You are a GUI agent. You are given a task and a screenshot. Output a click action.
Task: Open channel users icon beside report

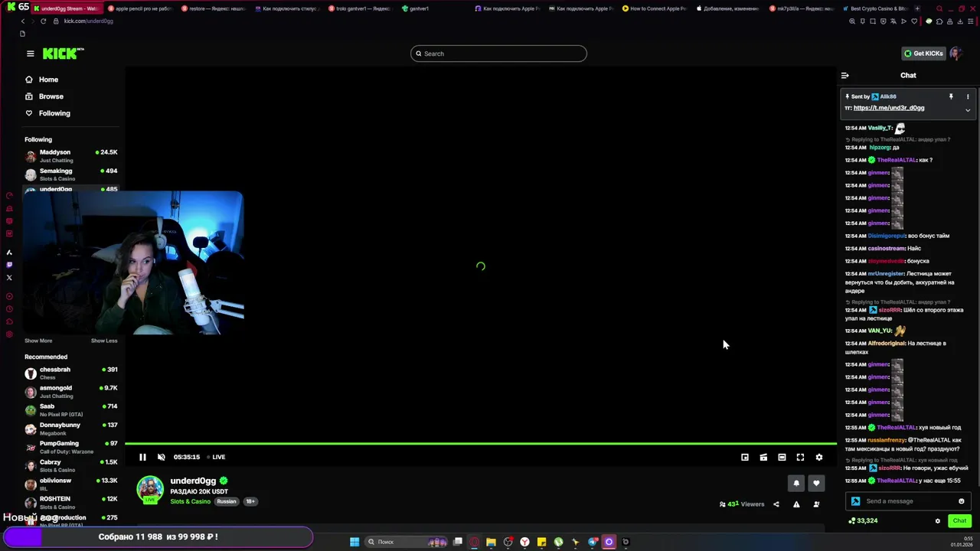coord(816,504)
